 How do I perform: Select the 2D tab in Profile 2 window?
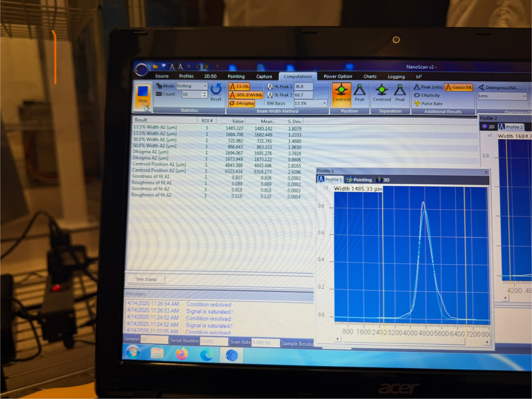[488, 127]
